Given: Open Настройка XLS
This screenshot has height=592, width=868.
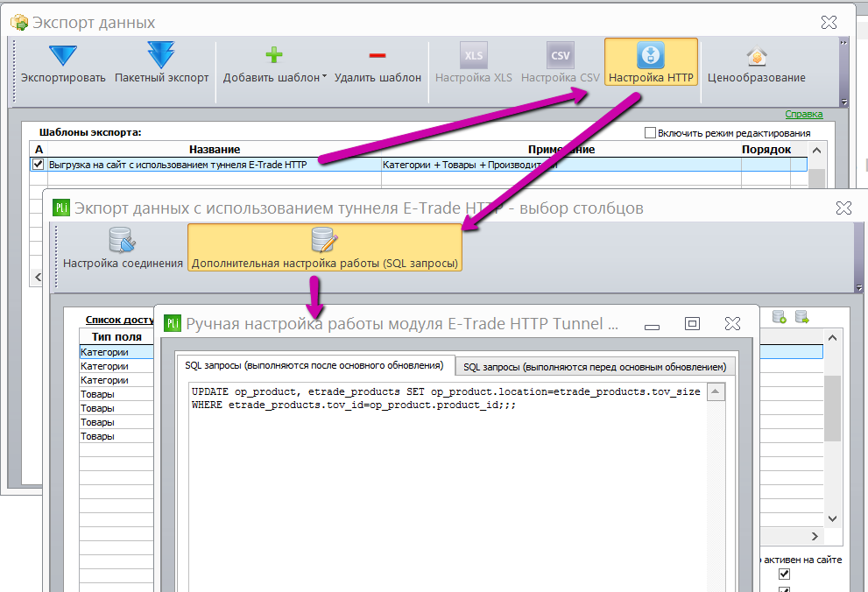Looking at the screenshot, I should click(473, 63).
